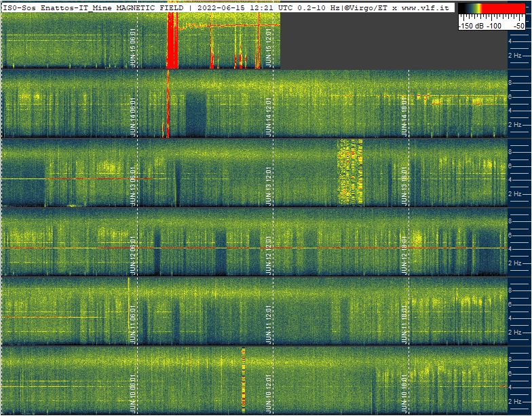Click the multicolored vertical stripe in JUN 10 row
This screenshot has width=532, height=416.
[244, 379]
